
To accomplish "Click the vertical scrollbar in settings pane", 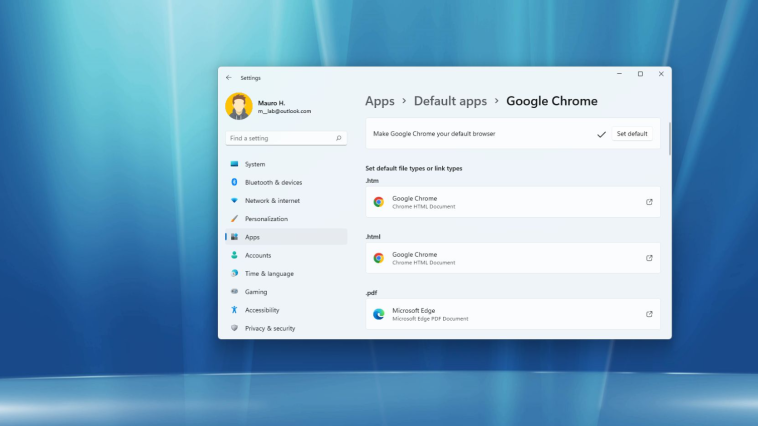I will click(x=669, y=140).
